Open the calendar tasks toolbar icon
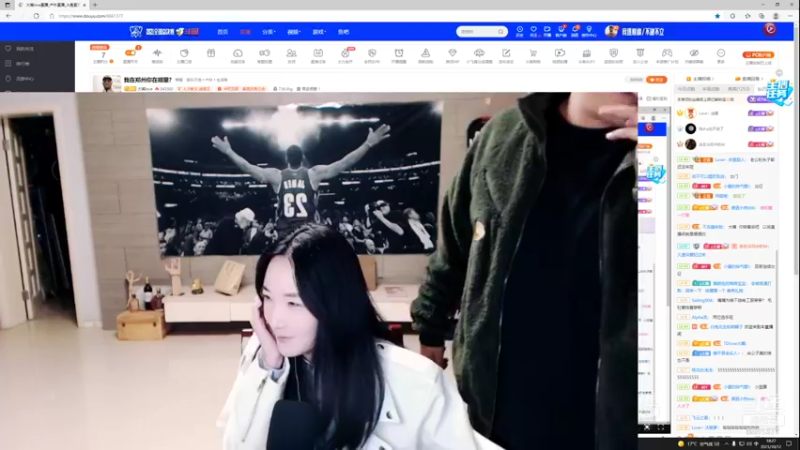 coord(318,53)
